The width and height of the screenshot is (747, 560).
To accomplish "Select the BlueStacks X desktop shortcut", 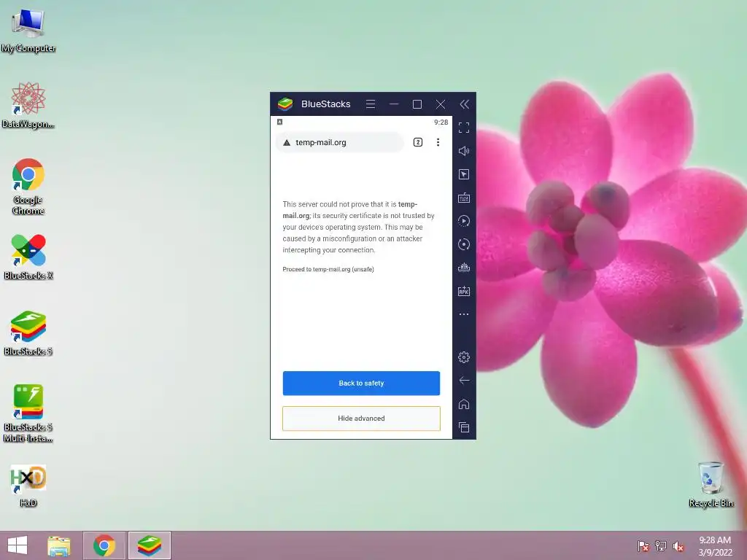I will click(x=28, y=257).
